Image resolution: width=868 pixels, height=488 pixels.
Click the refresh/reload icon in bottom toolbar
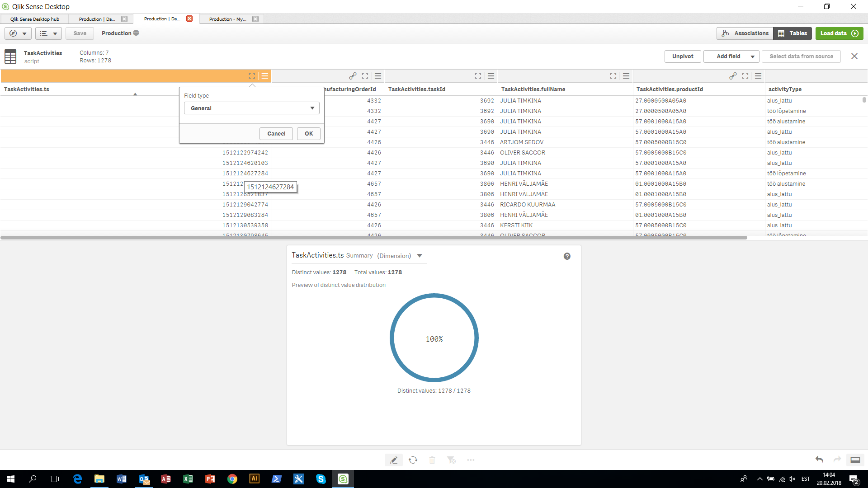[x=413, y=460]
